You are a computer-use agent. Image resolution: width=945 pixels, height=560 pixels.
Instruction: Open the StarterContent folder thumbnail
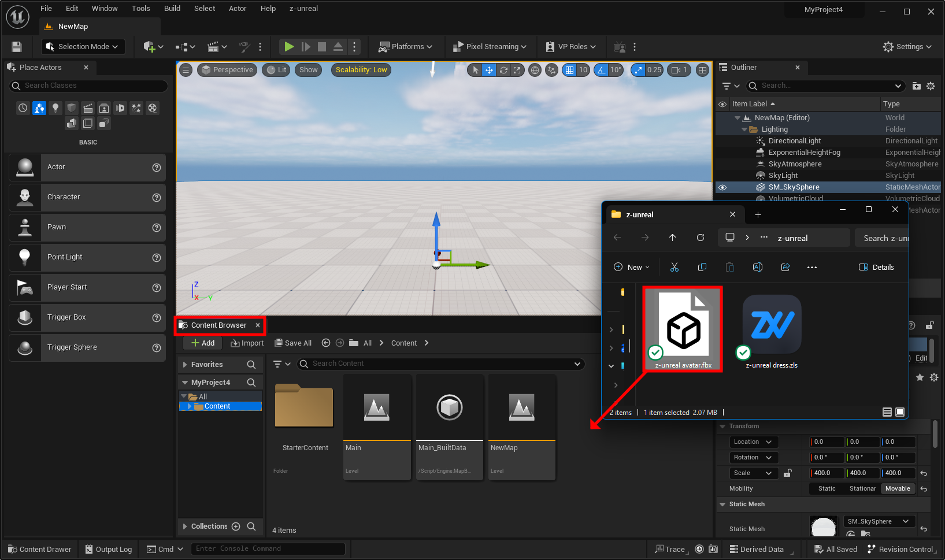[305, 407]
